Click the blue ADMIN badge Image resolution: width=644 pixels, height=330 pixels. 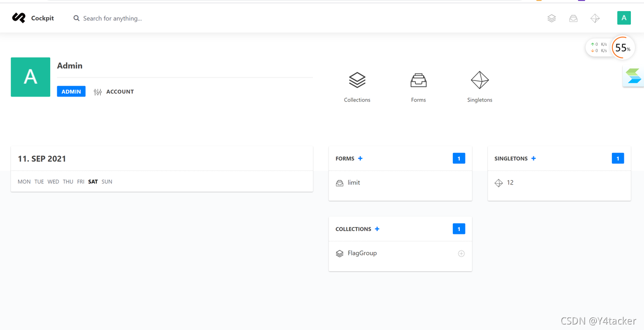point(71,92)
